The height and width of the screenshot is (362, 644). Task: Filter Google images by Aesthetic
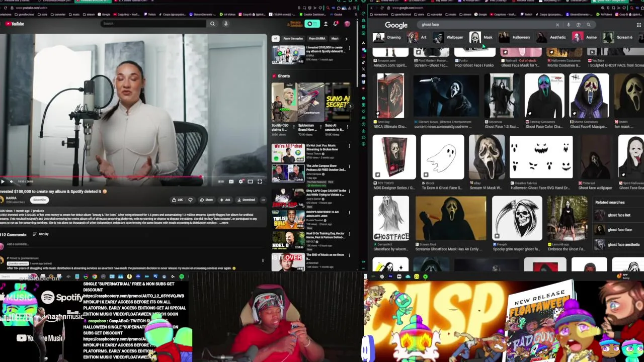pos(551,37)
